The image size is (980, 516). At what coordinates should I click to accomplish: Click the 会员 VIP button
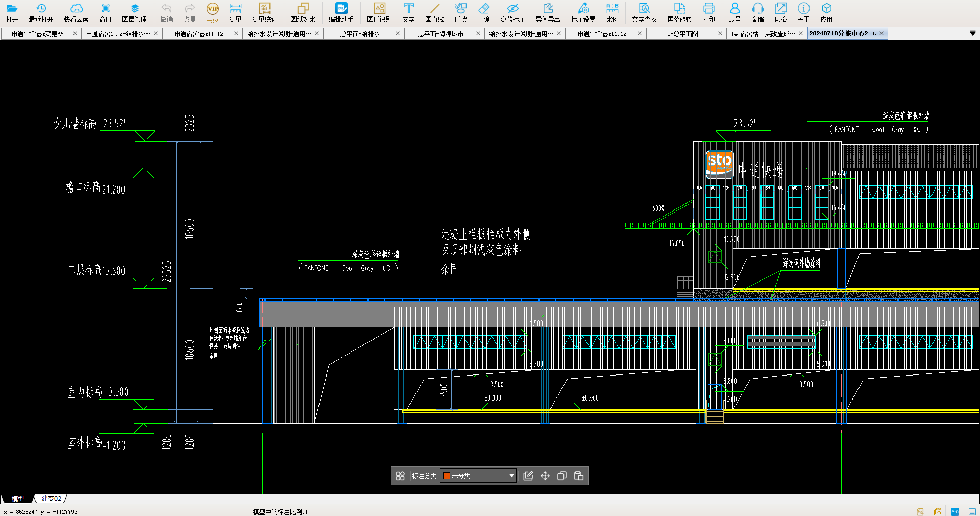212,13
